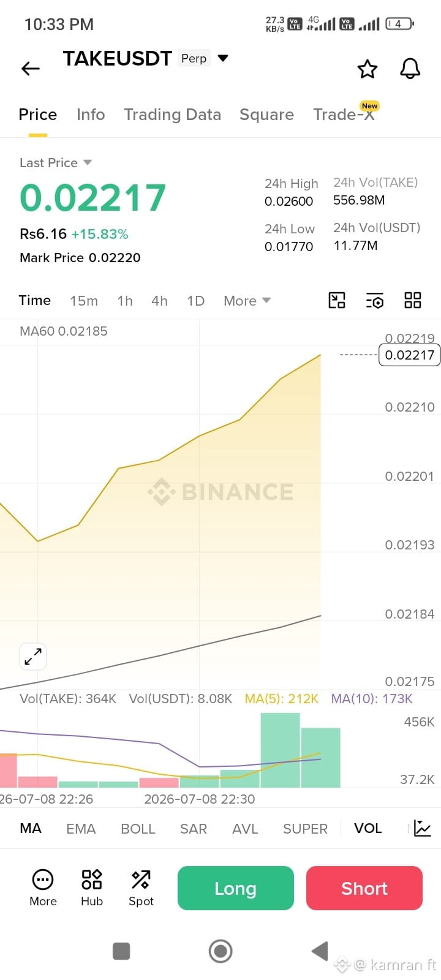The height and width of the screenshot is (980, 441).
Task: Expand chart to fullscreen with arrows icon
Action: click(33, 657)
